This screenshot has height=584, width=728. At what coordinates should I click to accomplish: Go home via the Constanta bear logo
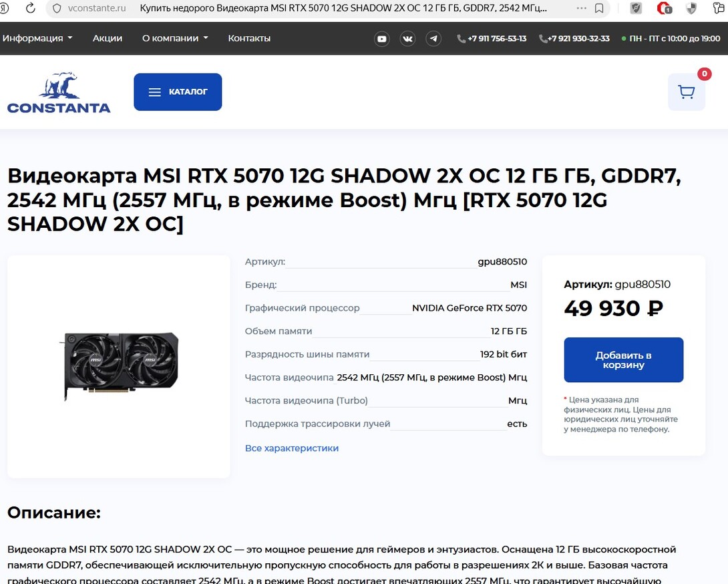pyautogui.click(x=59, y=92)
